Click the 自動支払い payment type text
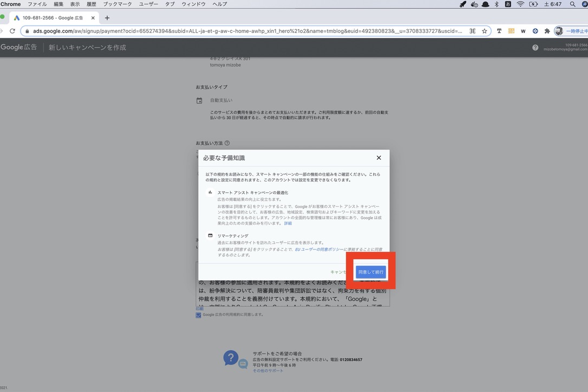 (x=221, y=101)
